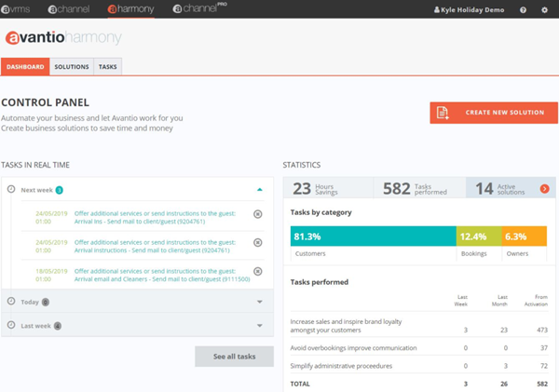Click the Next week count badge
Viewport: 559px width, 392px height.
tap(60, 190)
